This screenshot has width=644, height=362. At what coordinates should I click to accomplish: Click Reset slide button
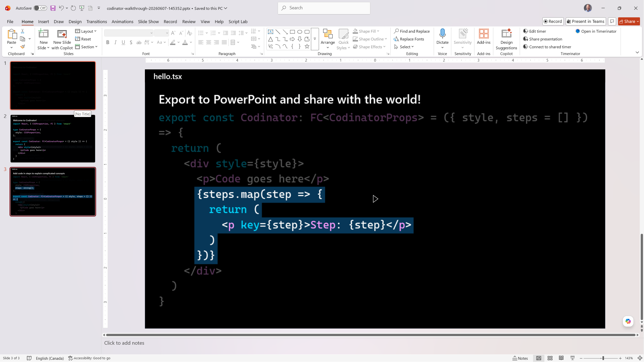(x=83, y=39)
